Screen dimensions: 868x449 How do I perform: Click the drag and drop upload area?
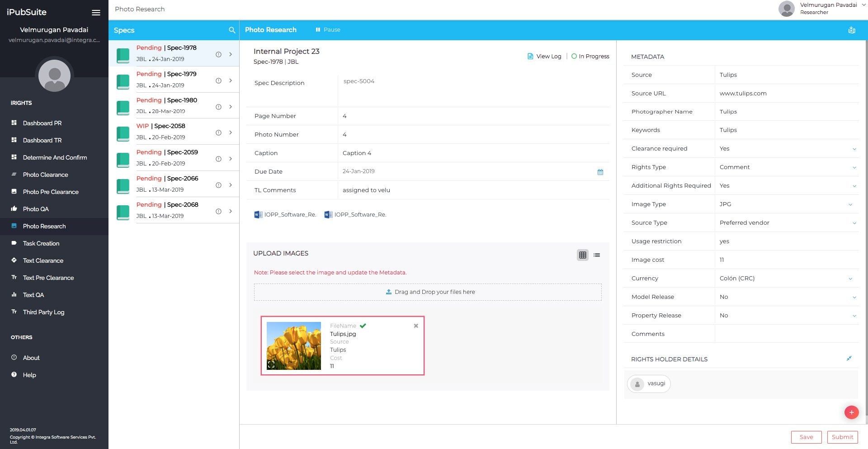click(428, 292)
